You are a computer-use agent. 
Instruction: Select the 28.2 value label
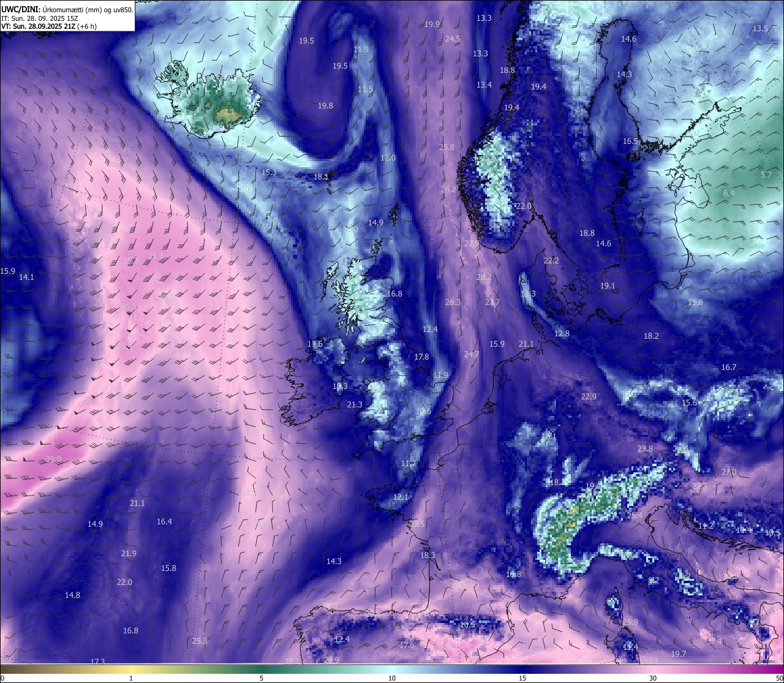(x=484, y=277)
